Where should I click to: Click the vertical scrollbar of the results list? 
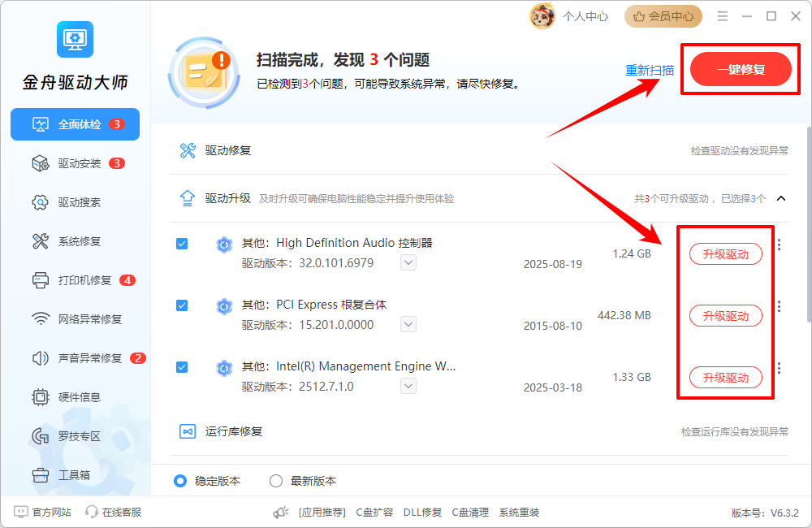pos(809,225)
